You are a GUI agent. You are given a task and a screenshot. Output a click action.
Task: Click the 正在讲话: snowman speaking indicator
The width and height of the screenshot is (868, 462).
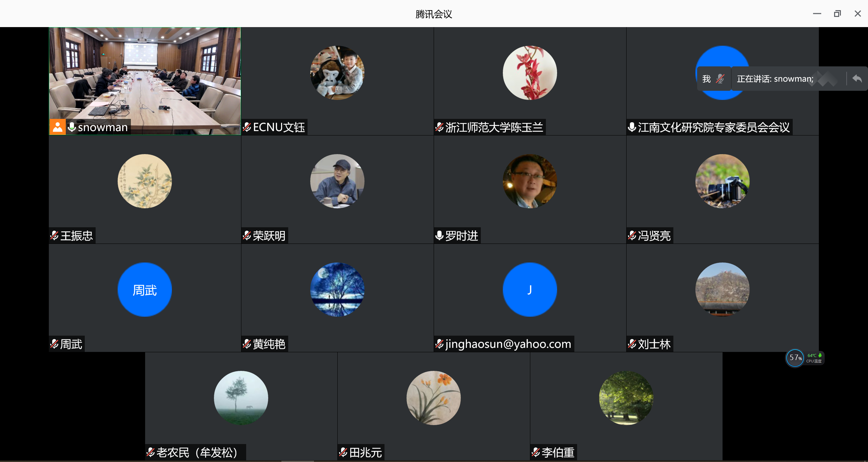775,79
